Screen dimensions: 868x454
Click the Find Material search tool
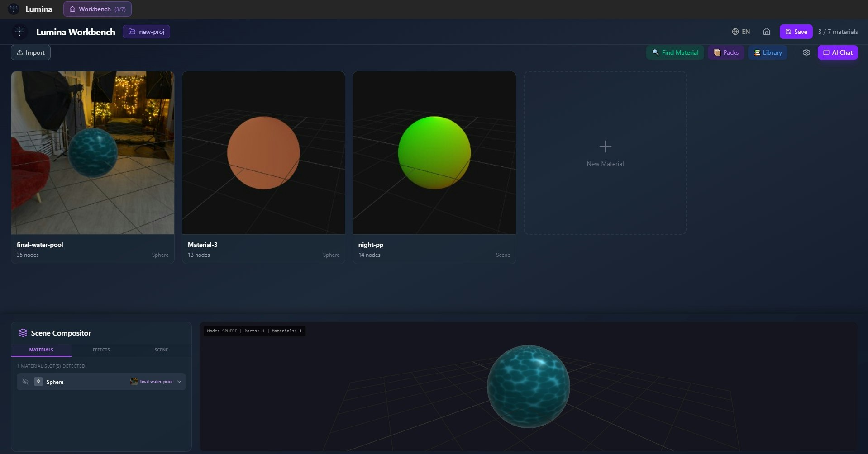pos(674,52)
